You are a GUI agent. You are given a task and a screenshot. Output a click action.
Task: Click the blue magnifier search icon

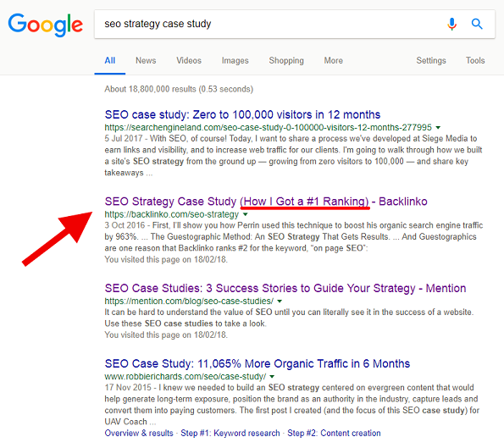(477, 24)
